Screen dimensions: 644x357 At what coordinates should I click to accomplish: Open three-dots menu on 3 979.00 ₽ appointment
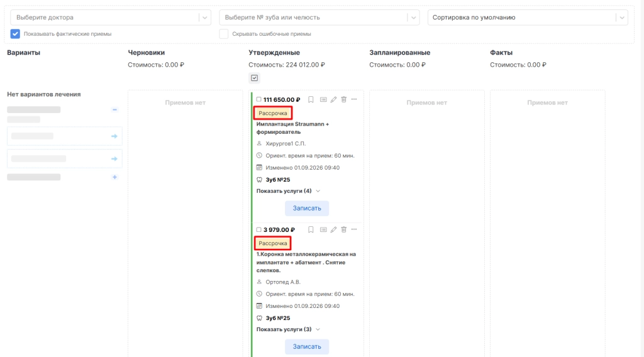(354, 229)
